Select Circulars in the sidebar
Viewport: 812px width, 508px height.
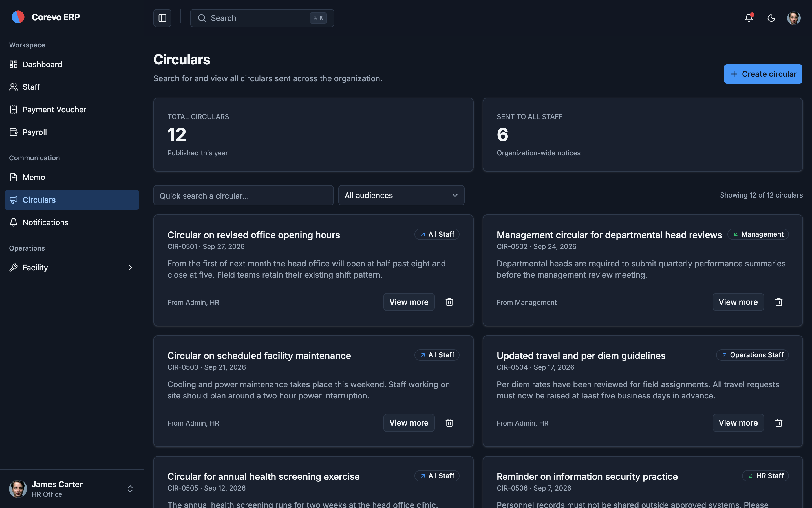pyautogui.click(x=72, y=200)
